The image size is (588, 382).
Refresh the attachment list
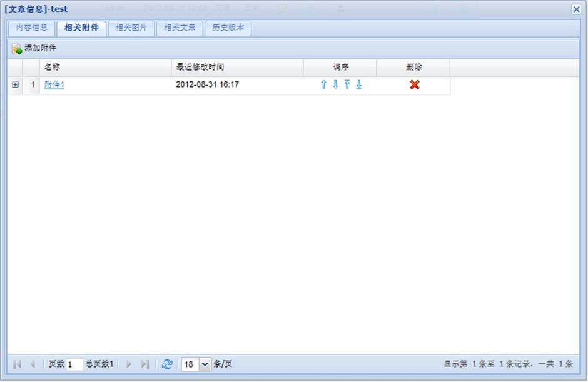click(166, 364)
